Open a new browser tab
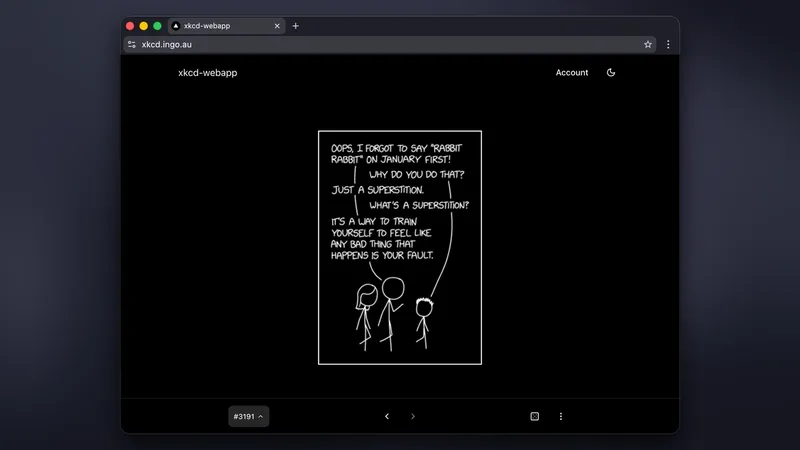Viewport: 800px width, 450px height. point(295,26)
